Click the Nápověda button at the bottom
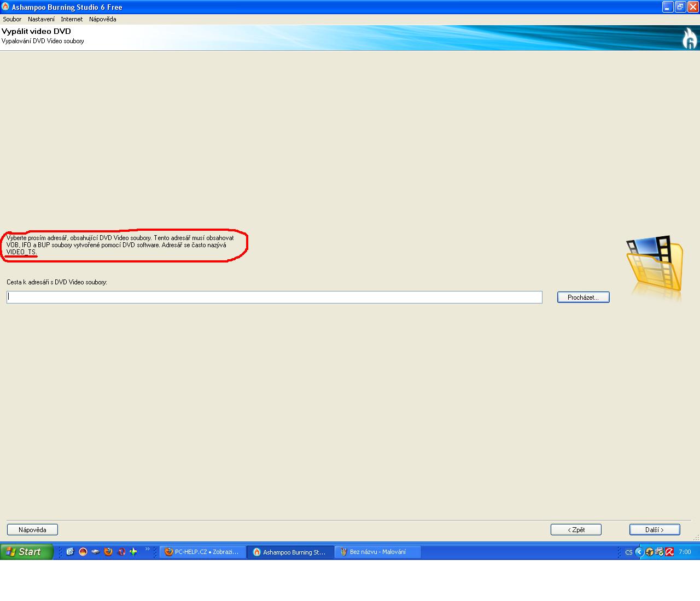The image size is (700, 601). click(x=32, y=529)
